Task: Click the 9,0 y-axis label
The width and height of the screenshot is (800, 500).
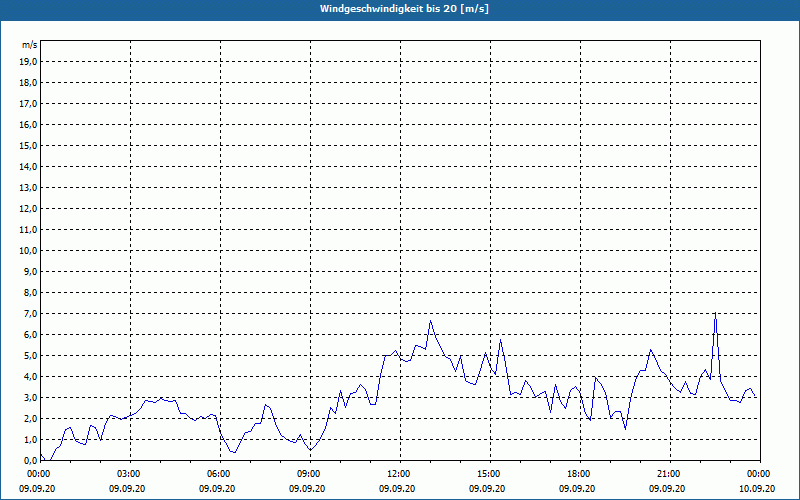Action: pos(30,271)
